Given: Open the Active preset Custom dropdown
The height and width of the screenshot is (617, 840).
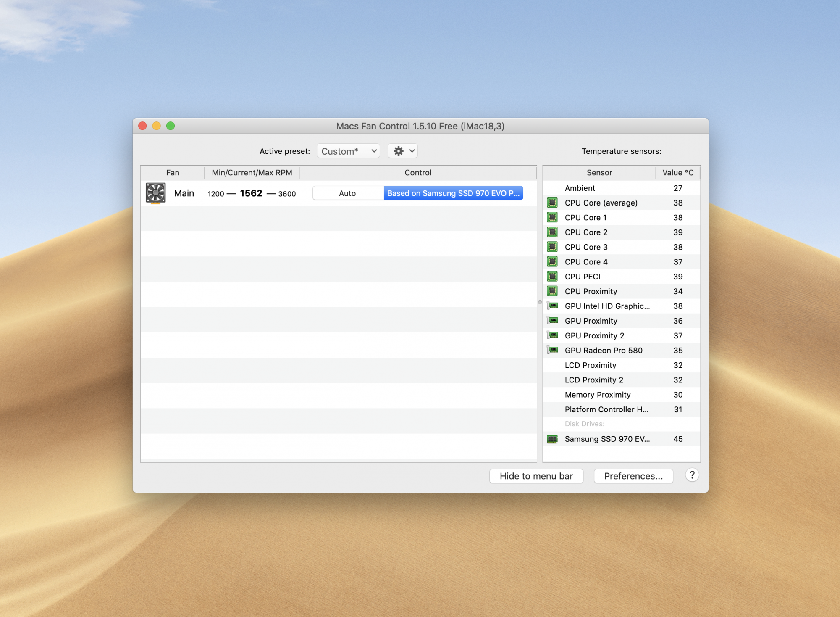Looking at the screenshot, I should tap(348, 151).
